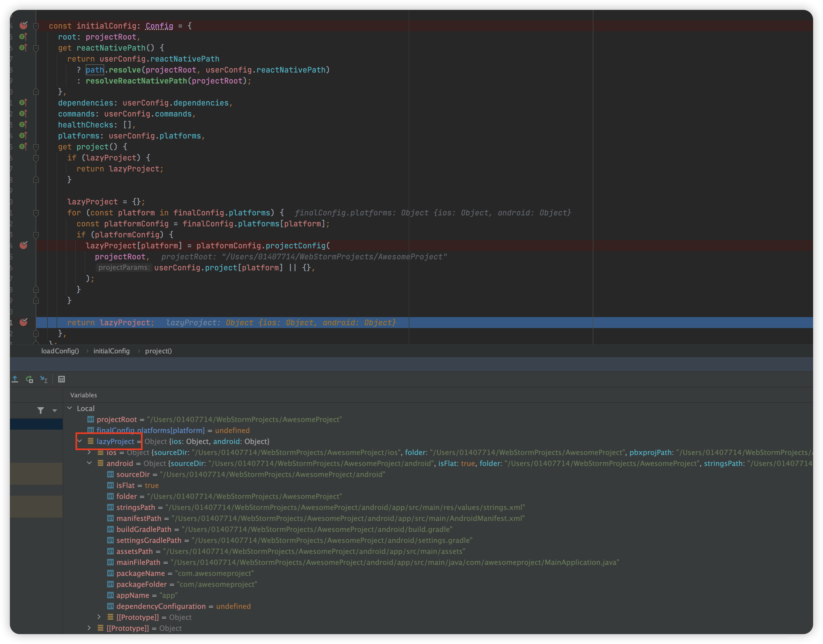823x644 pixels.
Task: Collapse the Local variables group
Action: [70, 408]
